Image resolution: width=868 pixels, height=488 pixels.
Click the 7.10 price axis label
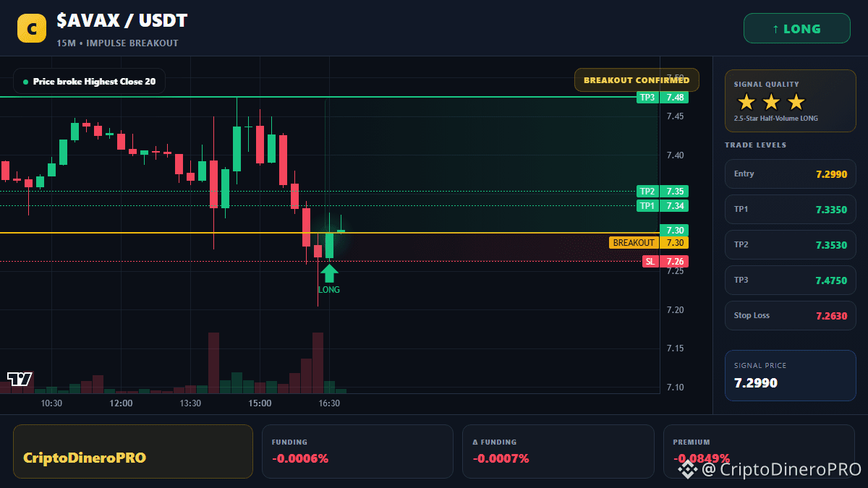[675, 388]
